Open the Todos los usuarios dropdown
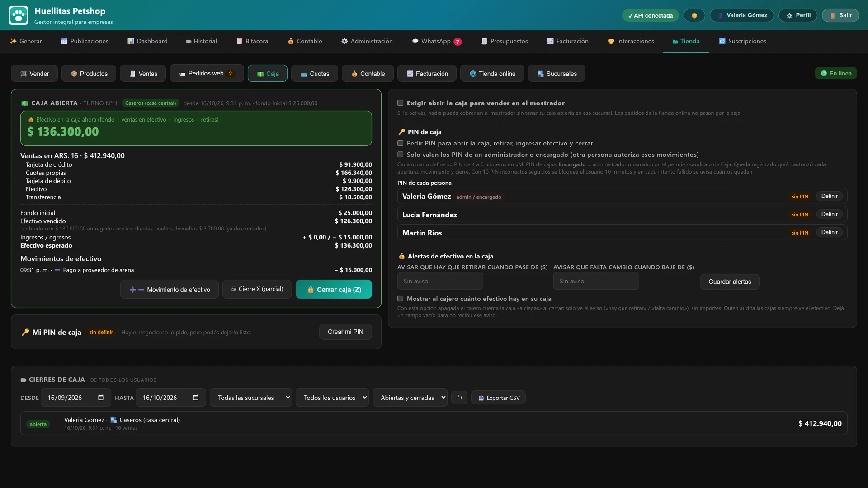The height and width of the screenshot is (488, 868). click(x=332, y=398)
